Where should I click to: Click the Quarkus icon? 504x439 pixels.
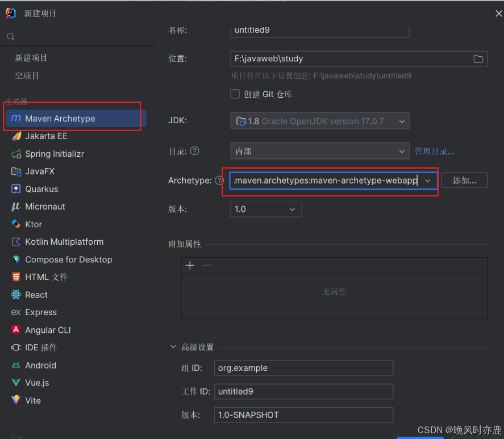pyautogui.click(x=16, y=189)
